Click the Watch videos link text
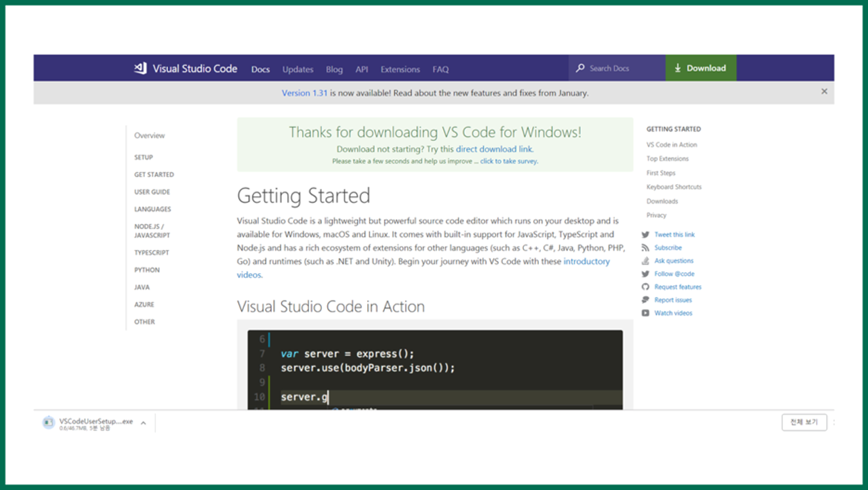This screenshot has width=868, height=490. [673, 313]
